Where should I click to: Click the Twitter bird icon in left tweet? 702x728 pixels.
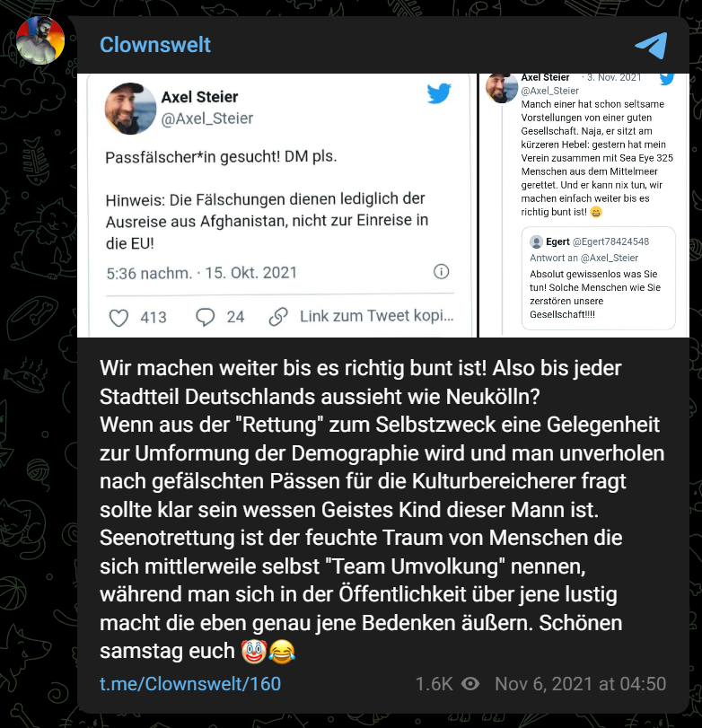(x=439, y=92)
